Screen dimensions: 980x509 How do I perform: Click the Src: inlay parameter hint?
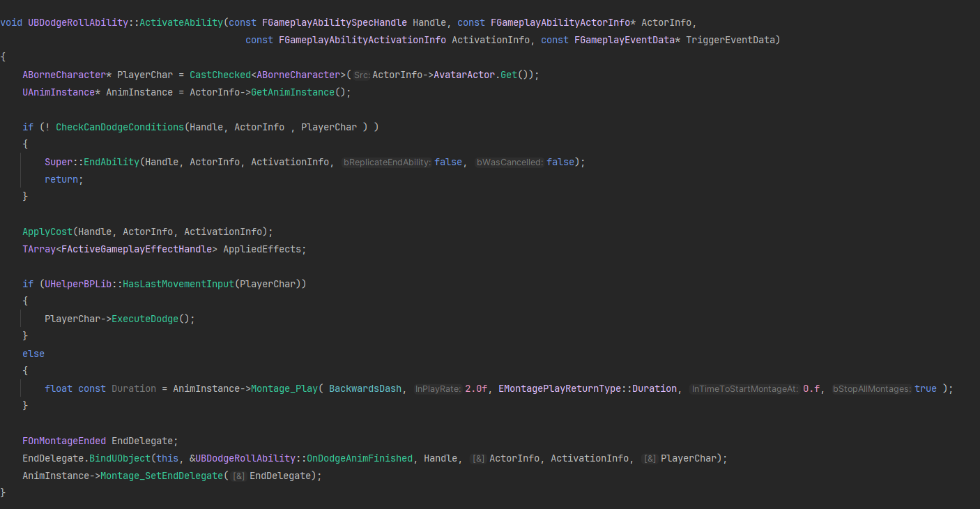362,75
